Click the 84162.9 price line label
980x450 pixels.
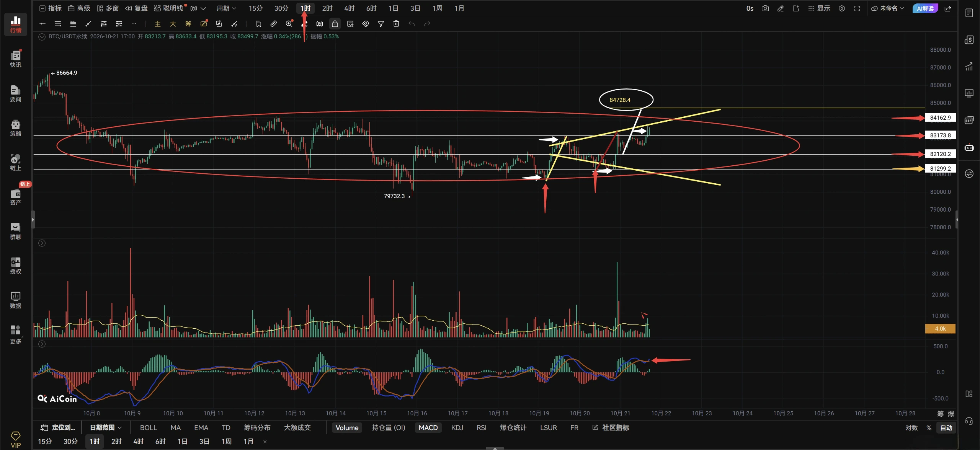coord(940,118)
